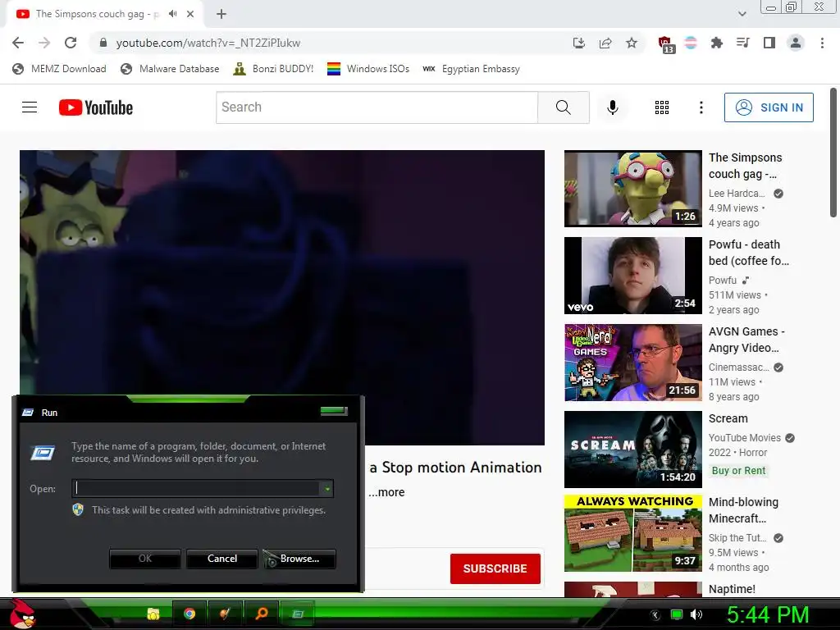
Task: Open MEMZ Download bookmark
Action: click(59, 69)
